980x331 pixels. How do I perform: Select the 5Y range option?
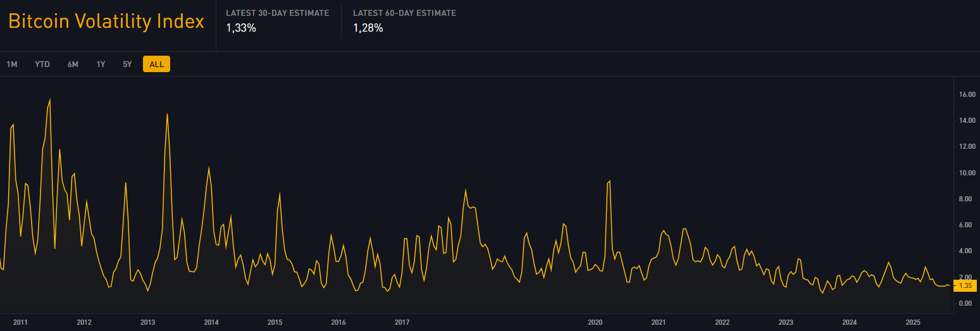127,64
